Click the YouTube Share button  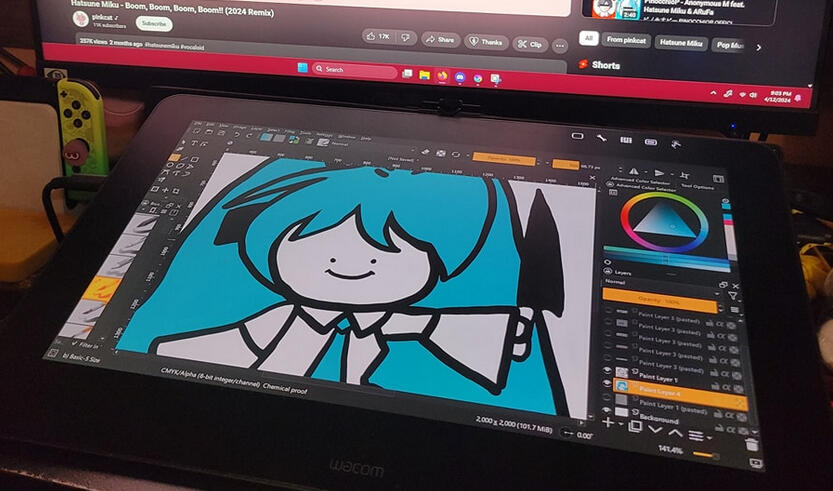click(440, 40)
